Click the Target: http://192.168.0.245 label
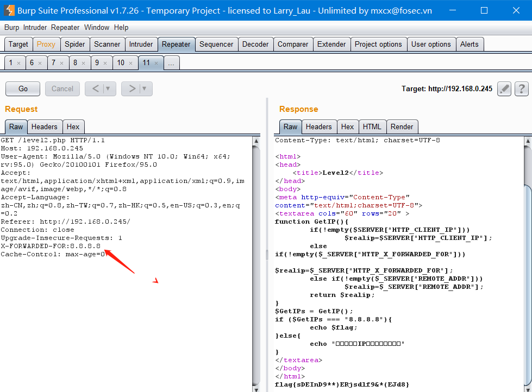 pyautogui.click(x=447, y=89)
